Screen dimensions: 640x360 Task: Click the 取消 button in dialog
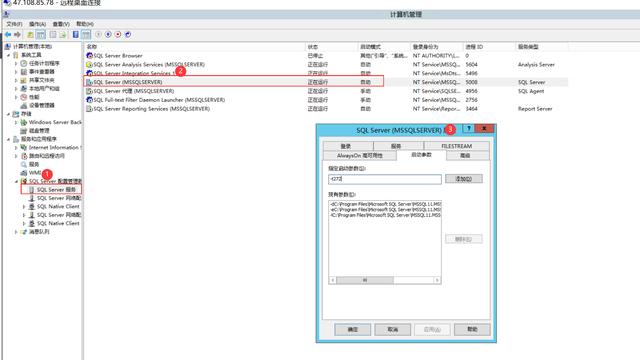point(392,329)
